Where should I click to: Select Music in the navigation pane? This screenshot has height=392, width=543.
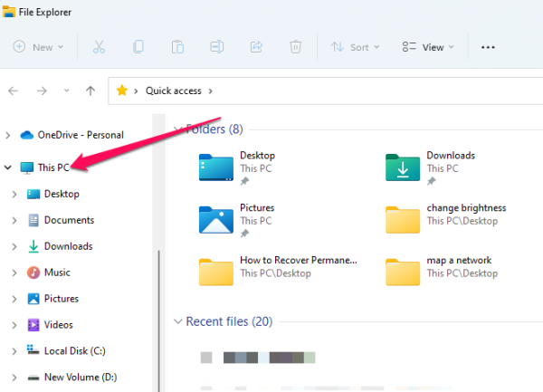57,272
